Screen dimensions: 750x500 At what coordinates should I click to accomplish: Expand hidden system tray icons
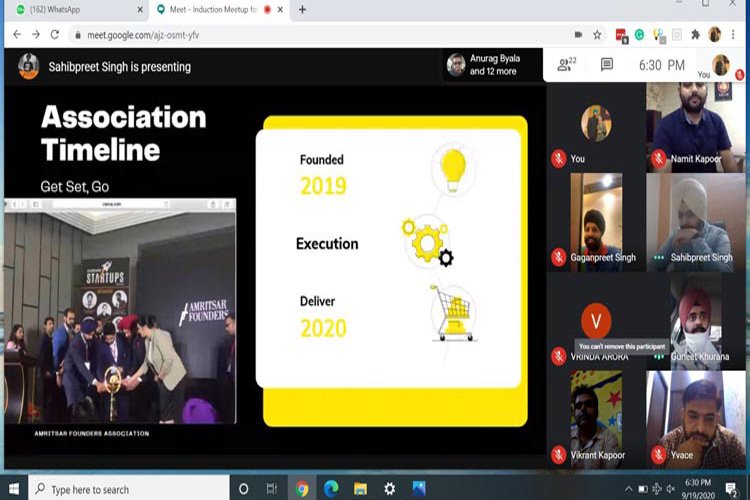(x=629, y=489)
